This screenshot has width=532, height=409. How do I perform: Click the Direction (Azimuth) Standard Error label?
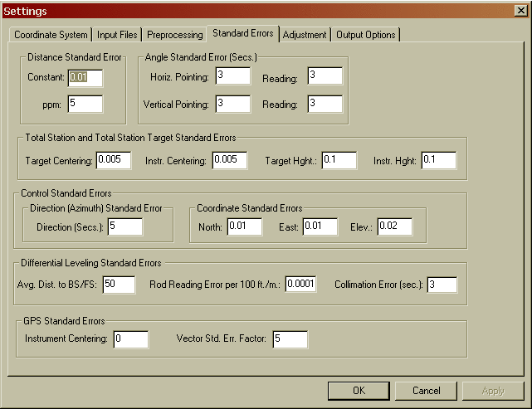point(96,208)
